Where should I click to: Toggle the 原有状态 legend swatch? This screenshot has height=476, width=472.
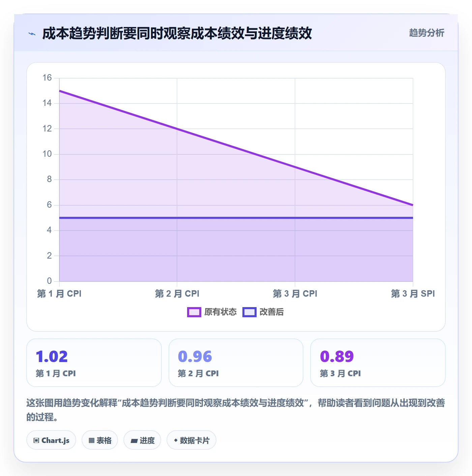coord(194,312)
